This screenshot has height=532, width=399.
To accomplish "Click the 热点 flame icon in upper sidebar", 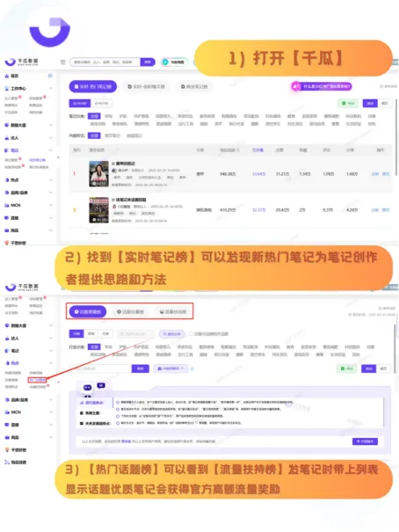I will point(6,179).
